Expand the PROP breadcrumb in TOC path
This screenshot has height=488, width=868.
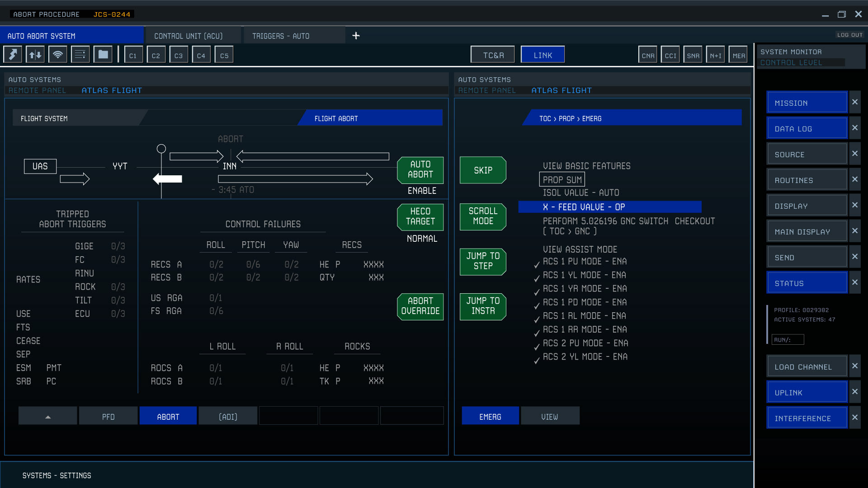[566, 119]
